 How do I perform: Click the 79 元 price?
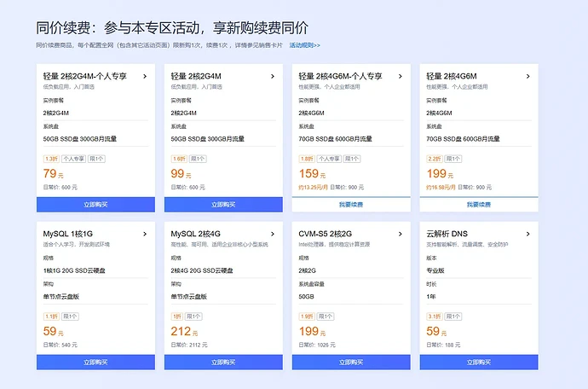click(x=53, y=174)
